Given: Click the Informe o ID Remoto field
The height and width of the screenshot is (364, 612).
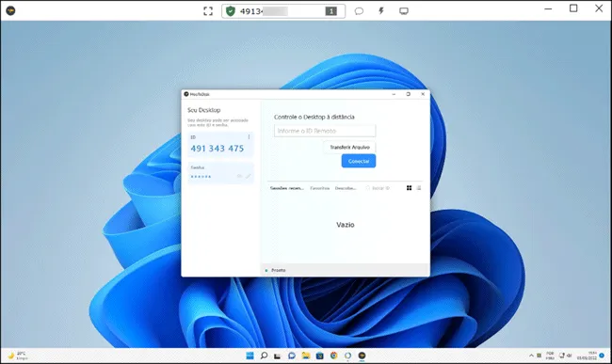Looking at the screenshot, I should 325,131.
